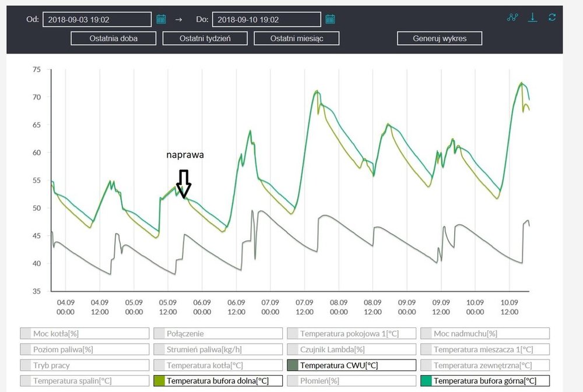This screenshot has height=392, width=583.
Task: Download the chart data
Action: point(532,17)
